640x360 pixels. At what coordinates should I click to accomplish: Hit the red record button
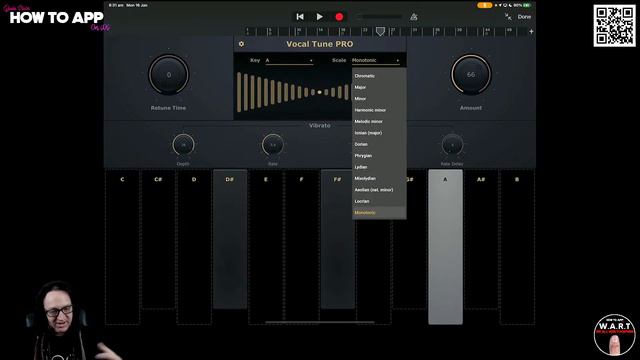tap(339, 17)
